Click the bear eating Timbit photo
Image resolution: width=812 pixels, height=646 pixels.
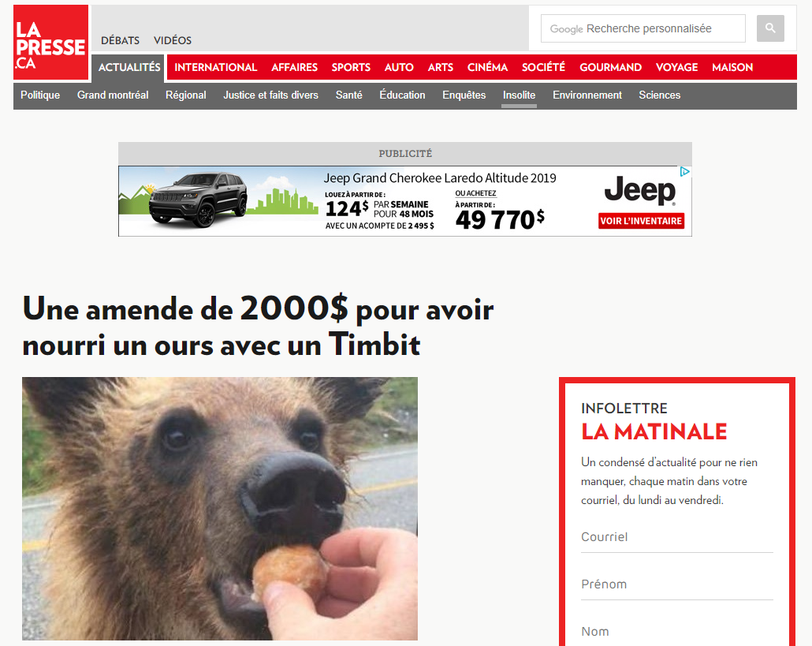click(220, 509)
